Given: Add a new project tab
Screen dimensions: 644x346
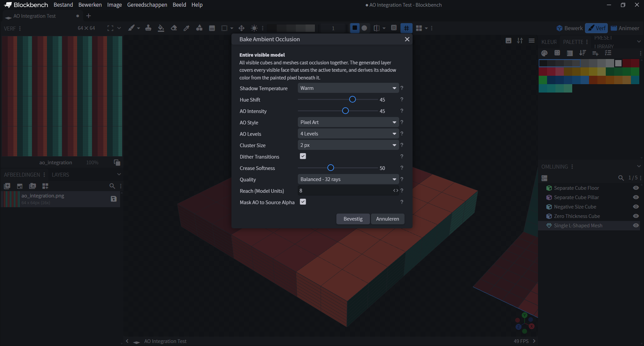Looking at the screenshot, I should [89, 16].
